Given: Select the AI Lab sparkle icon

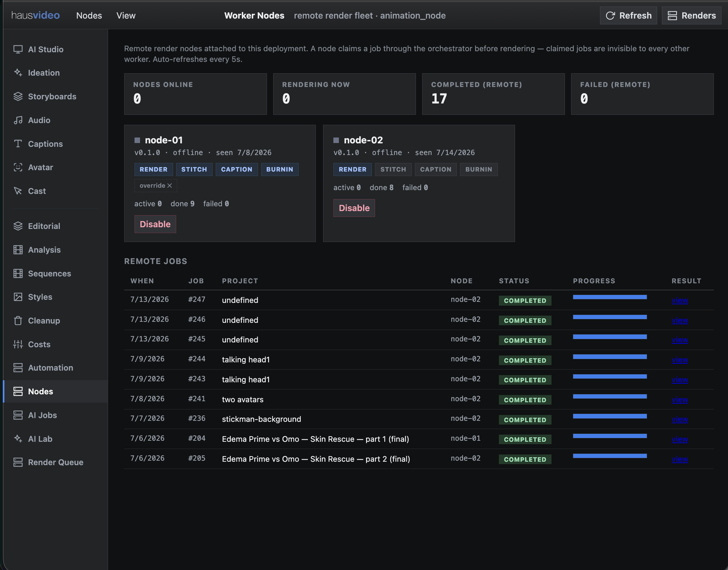Looking at the screenshot, I should point(18,439).
